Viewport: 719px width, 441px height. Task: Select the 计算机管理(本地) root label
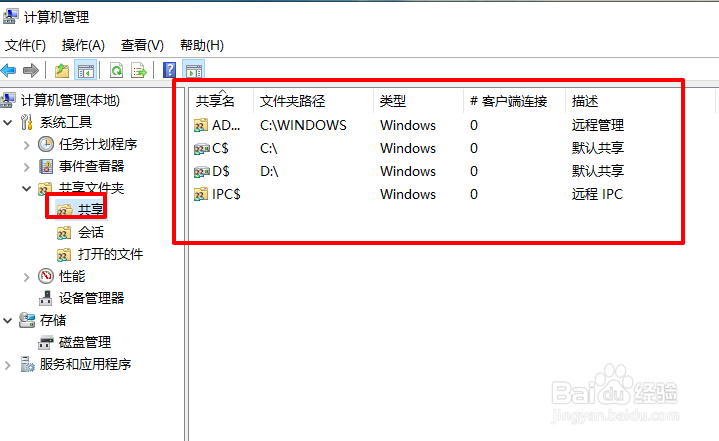pos(70,100)
